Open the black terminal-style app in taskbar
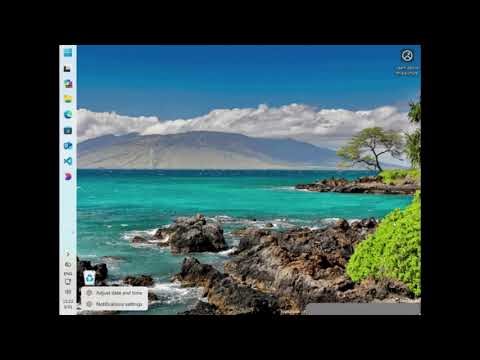The height and width of the screenshot is (360, 480). (x=68, y=69)
